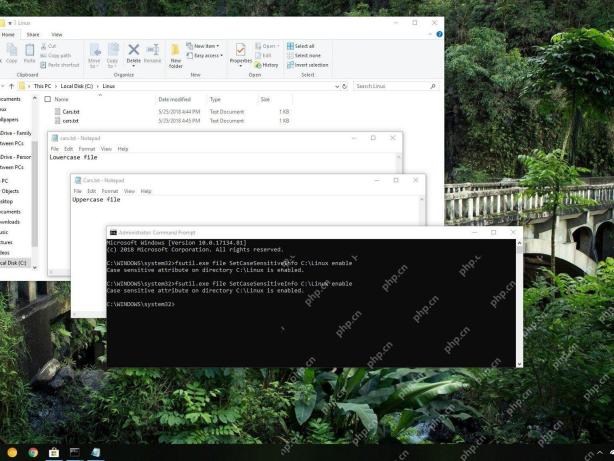Image resolution: width=614 pixels, height=461 pixels.
Task: Sort by the Size column header
Action: pyautogui.click(x=265, y=99)
